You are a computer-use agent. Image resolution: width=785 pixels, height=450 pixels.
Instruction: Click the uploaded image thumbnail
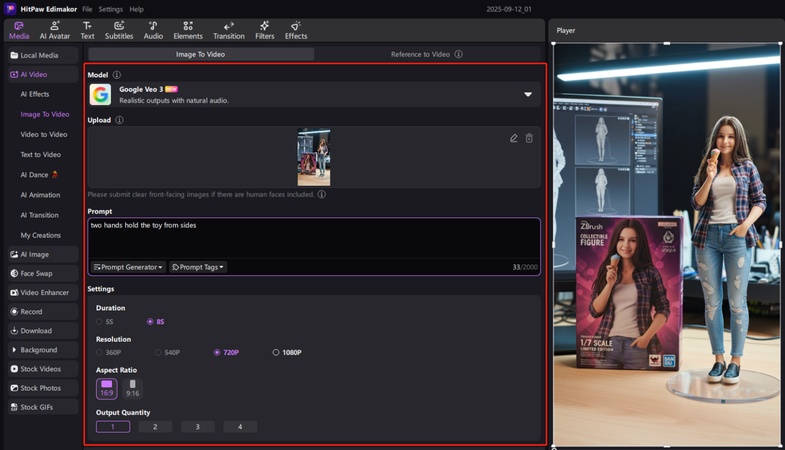point(314,158)
